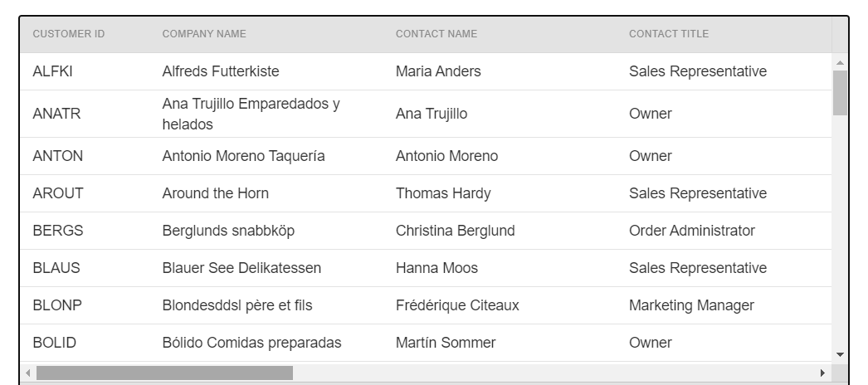The width and height of the screenshot is (868, 385).
Task: Click the horizontal scrollbar thumb
Action: tap(164, 373)
